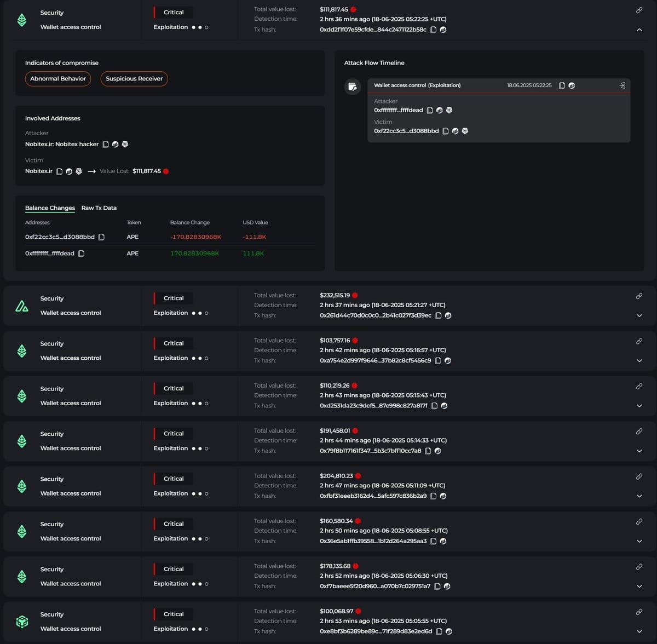Expand the $178,135.68 incident details
Screen dimensions: 657x644
point(639,586)
